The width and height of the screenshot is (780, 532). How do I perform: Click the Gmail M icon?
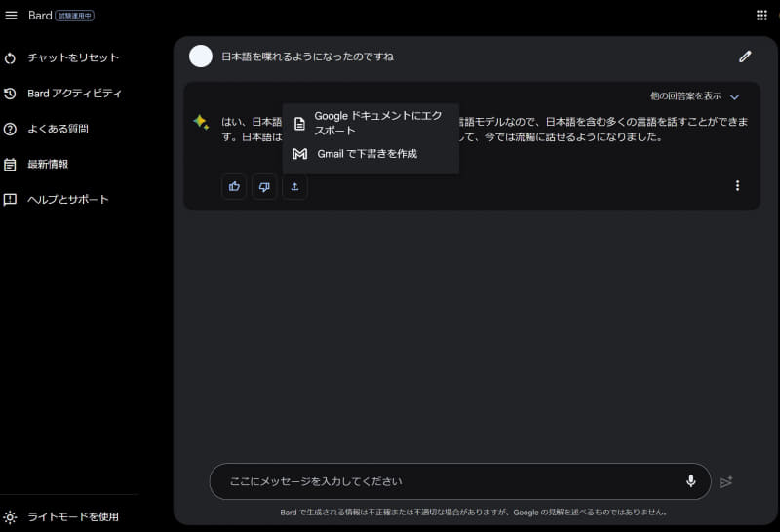pyautogui.click(x=299, y=154)
